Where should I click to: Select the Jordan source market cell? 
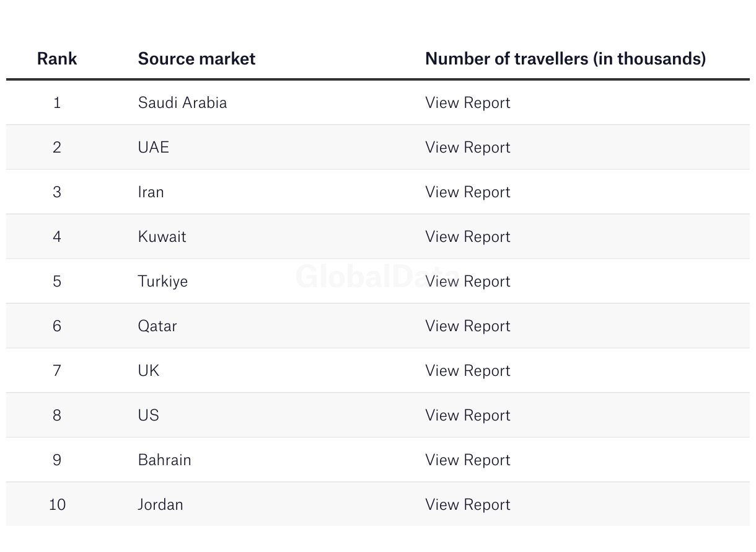pyautogui.click(x=160, y=505)
